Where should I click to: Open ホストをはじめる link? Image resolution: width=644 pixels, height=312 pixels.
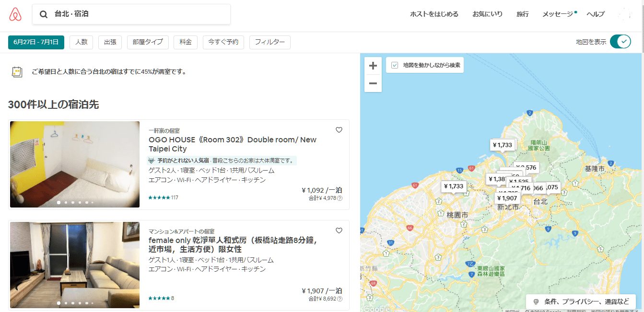(434, 14)
